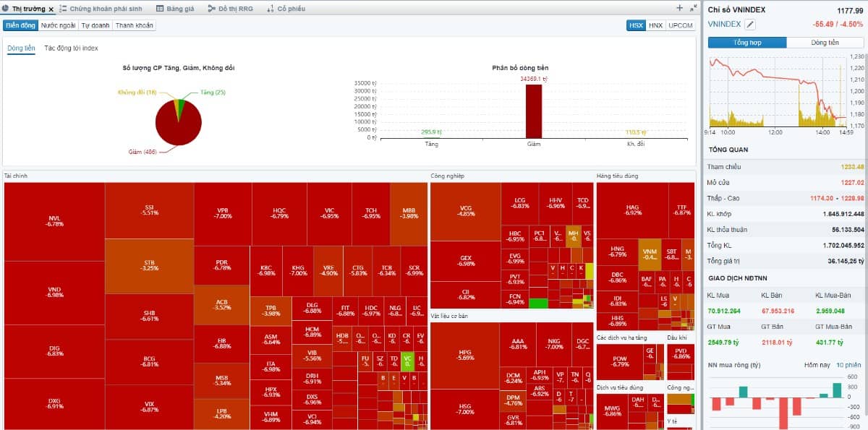This screenshot has height=430, width=868.
Task: Open the HQC heatmap tile
Action: coord(279,214)
